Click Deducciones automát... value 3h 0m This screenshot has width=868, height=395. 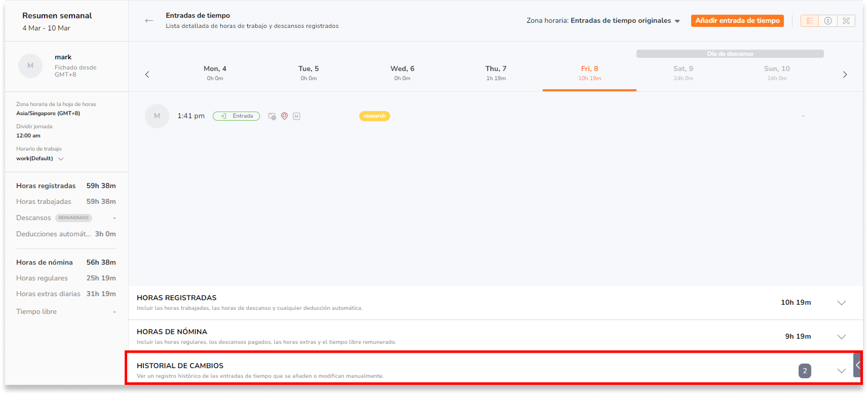coord(105,234)
